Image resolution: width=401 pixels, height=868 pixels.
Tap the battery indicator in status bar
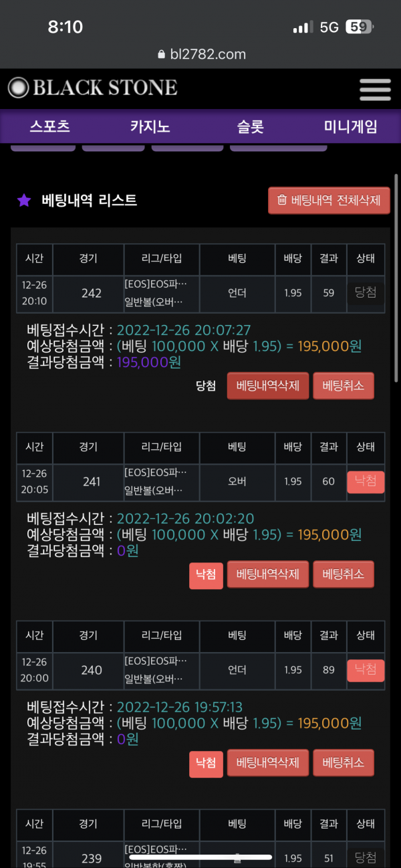click(x=360, y=27)
